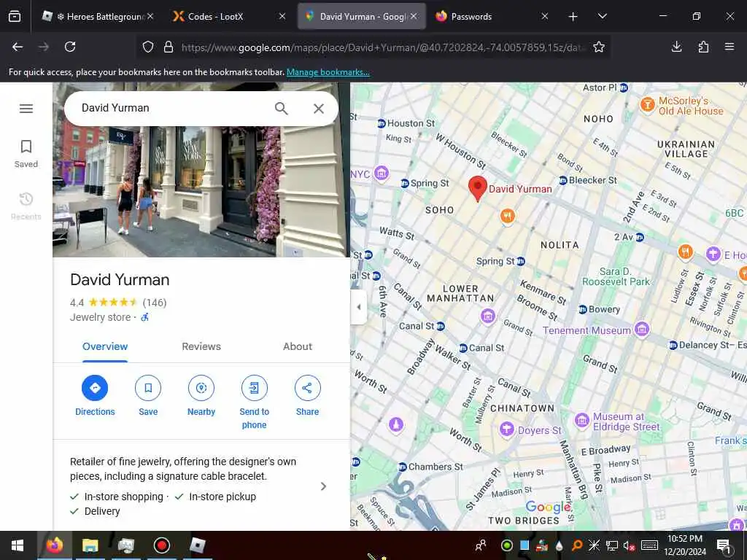The height and width of the screenshot is (560, 747).
Task: Open the Manage bookmarks link
Action: [x=328, y=72]
